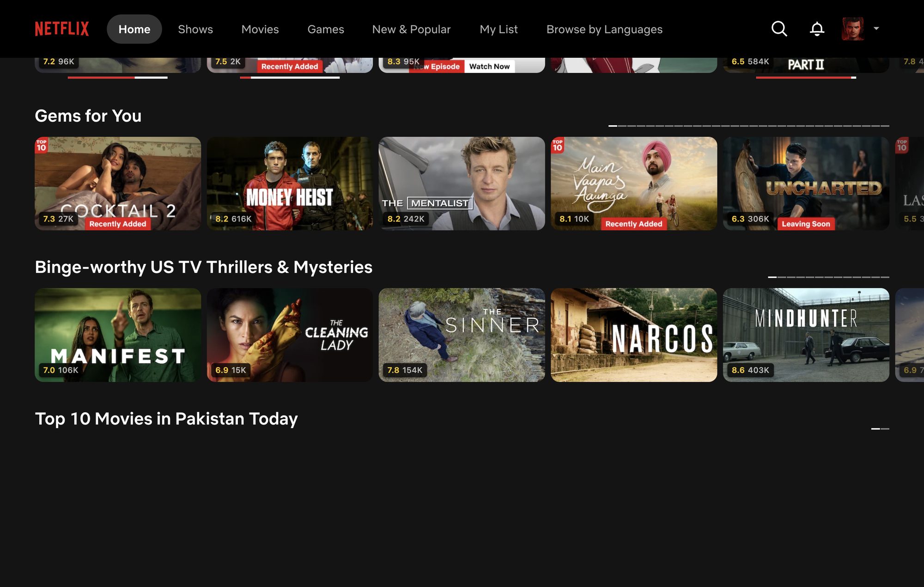
Task: Open the Games menu
Action: click(x=326, y=29)
